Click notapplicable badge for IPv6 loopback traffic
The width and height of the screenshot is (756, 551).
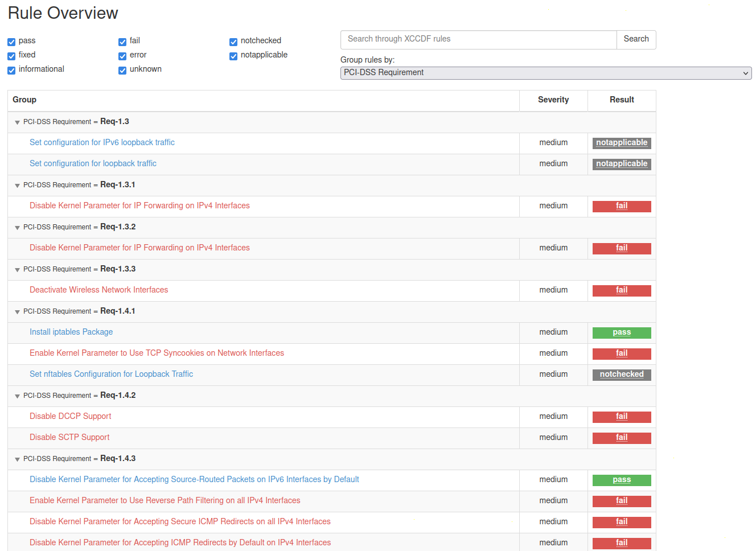click(x=621, y=143)
